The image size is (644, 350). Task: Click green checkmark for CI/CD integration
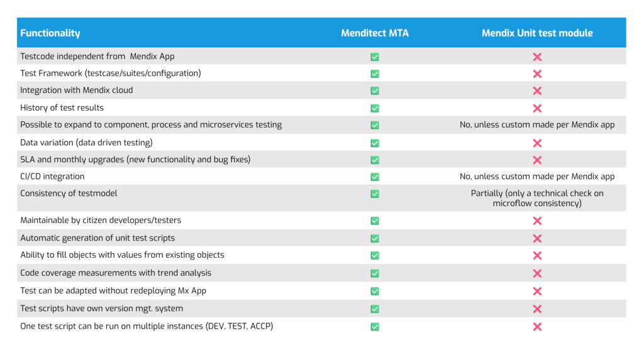click(375, 177)
